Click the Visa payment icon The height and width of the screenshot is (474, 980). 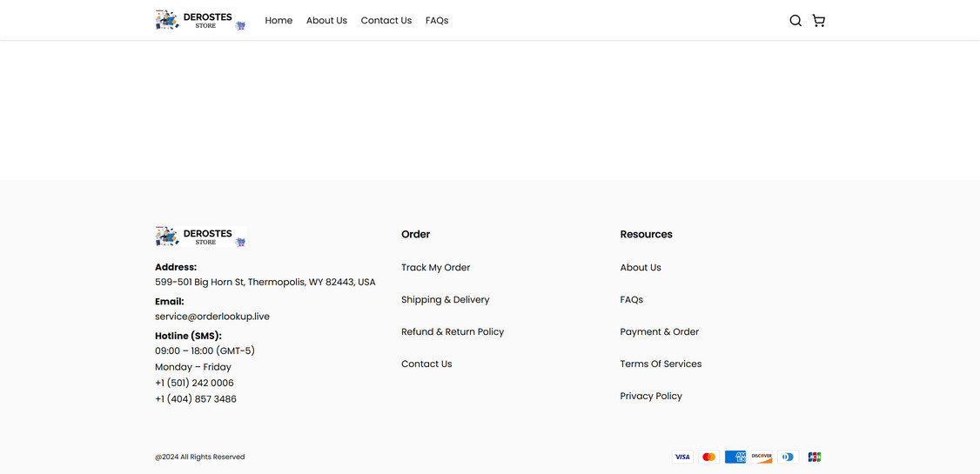(x=682, y=457)
